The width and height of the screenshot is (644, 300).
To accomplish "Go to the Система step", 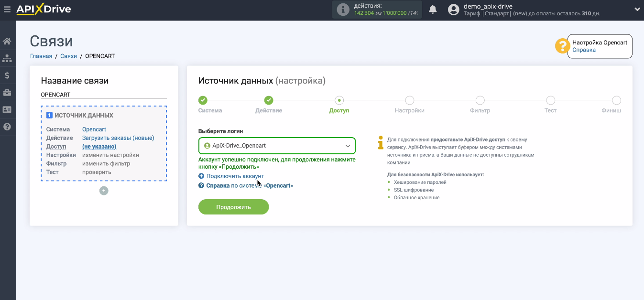I will tap(203, 100).
